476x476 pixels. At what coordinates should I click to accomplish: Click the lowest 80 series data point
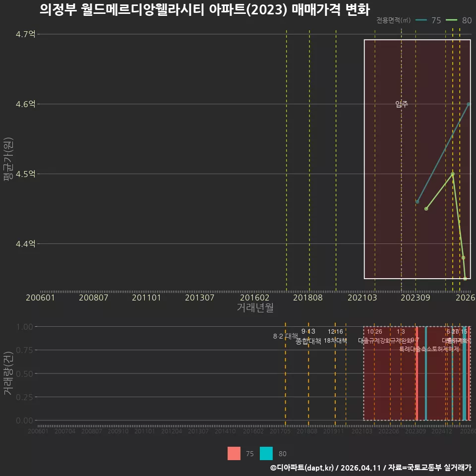point(465,278)
